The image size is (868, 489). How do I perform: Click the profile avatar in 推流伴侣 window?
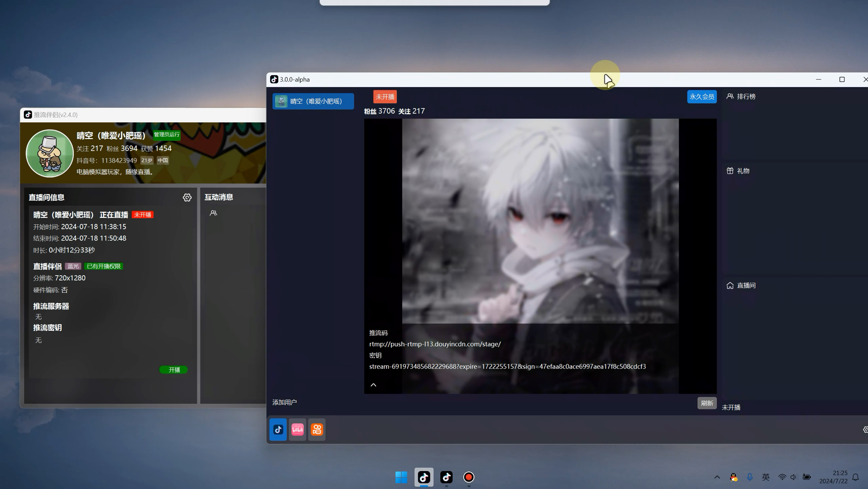pyautogui.click(x=49, y=153)
